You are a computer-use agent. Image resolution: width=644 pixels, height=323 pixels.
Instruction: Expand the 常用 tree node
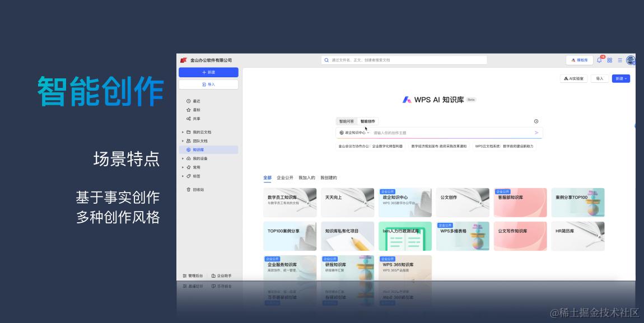coord(183,167)
